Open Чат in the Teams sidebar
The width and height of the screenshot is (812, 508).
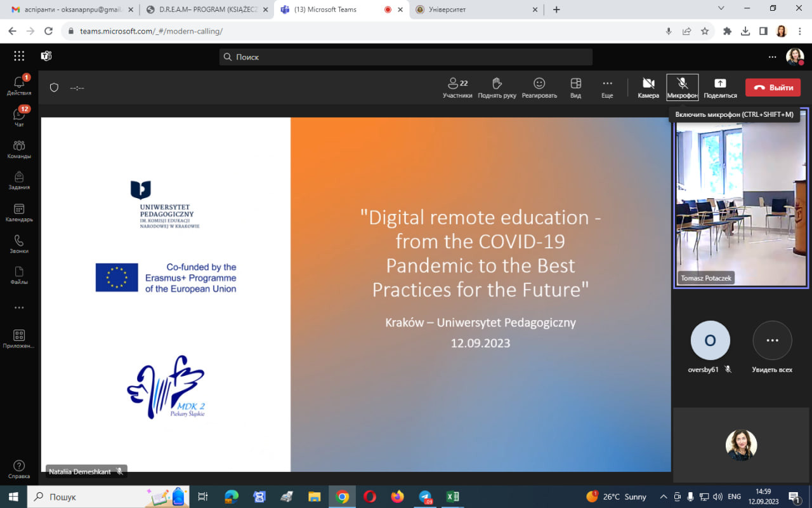point(19,117)
